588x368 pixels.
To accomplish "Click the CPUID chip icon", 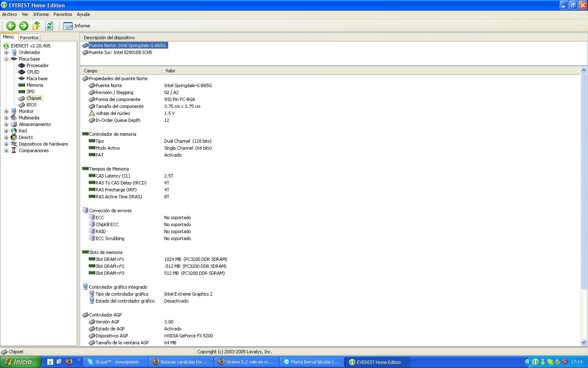I will [x=22, y=72].
